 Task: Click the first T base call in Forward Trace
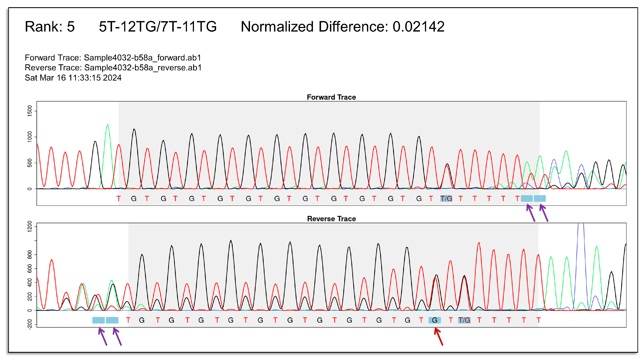click(118, 199)
